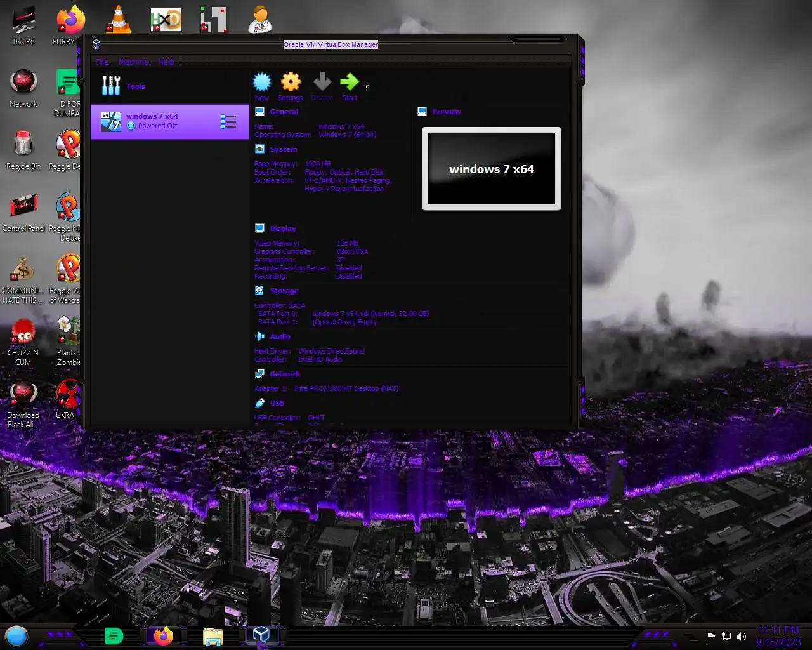Select This PC desktop icon

click(x=23, y=27)
